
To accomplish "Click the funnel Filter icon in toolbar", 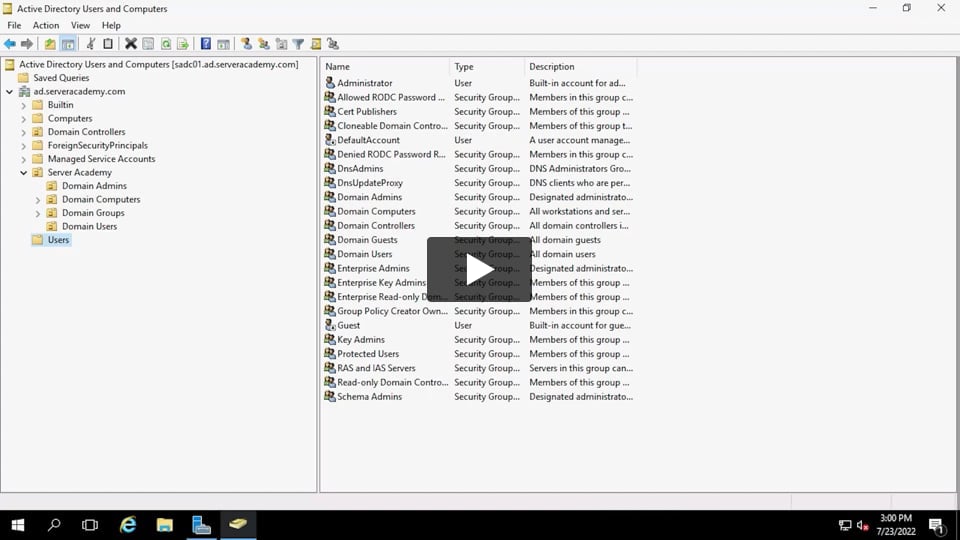I will (298, 44).
